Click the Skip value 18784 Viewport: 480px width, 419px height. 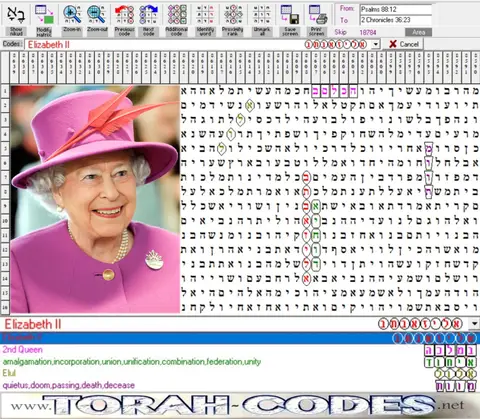[x=368, y=32]
